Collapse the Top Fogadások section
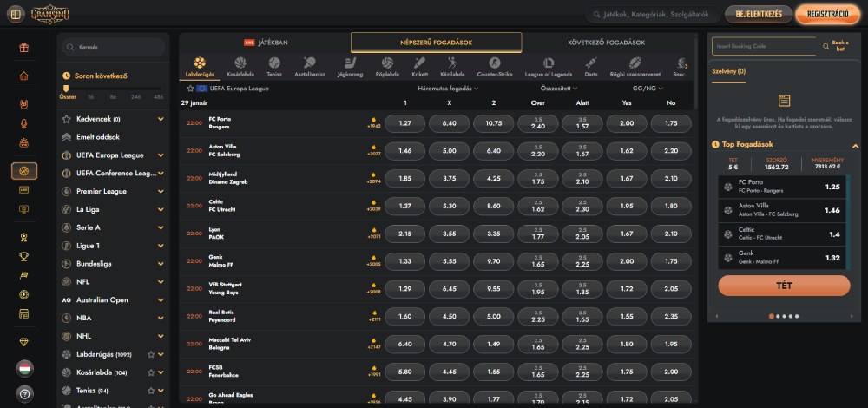This screenshot has height=408, width=868. click(855, 145)
